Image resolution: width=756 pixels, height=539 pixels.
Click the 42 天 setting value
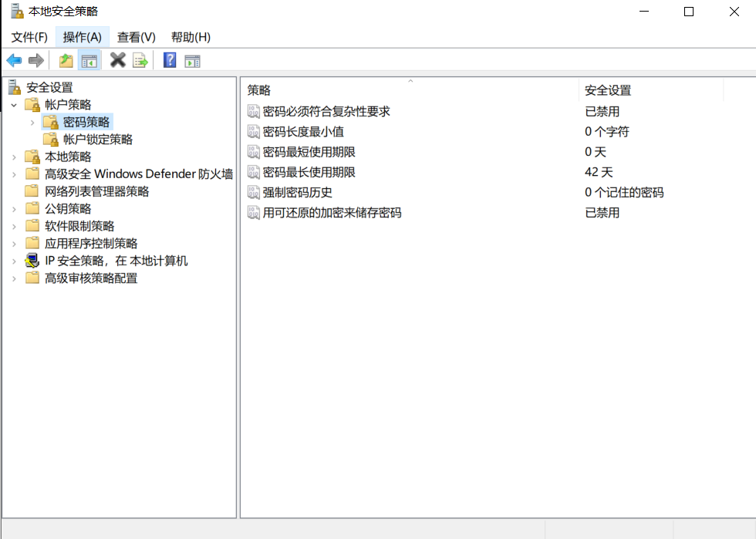[599, 172]
